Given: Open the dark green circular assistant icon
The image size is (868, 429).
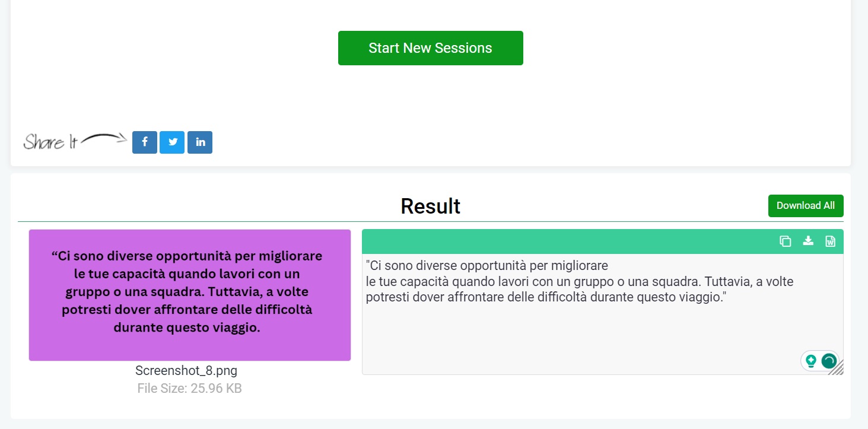Looking at the screenshot, I should tap(829, 360).
